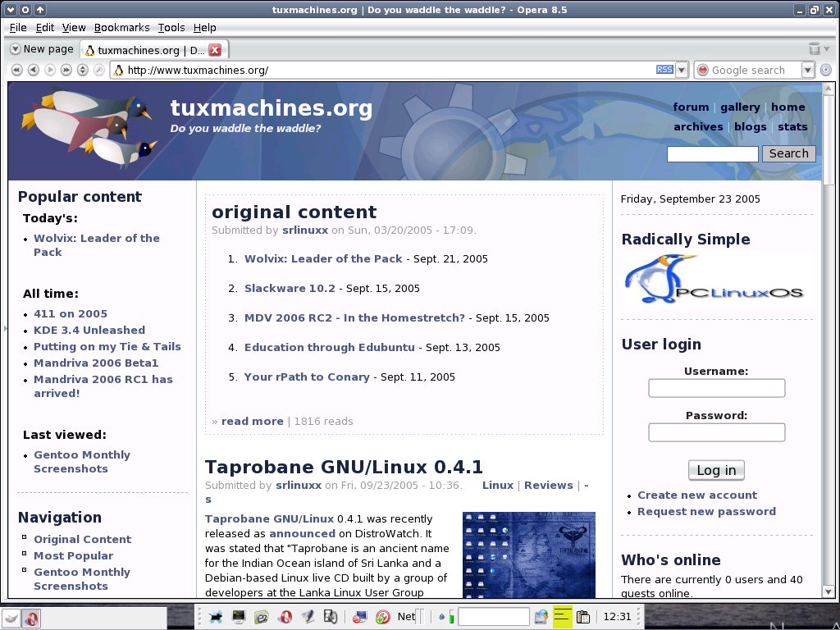840x630 pixels.
Task: Open 'Most Popular' navigation link
Action: 73,555
